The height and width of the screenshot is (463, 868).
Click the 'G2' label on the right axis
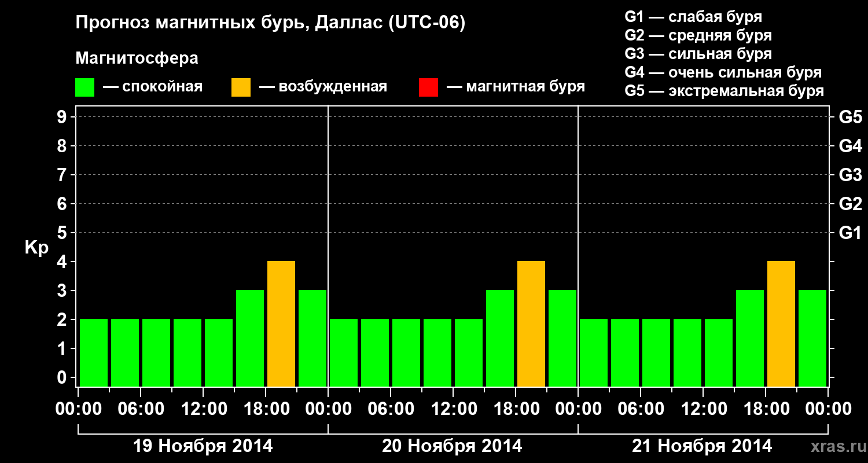pyautogui.click(x=851, y=204)
